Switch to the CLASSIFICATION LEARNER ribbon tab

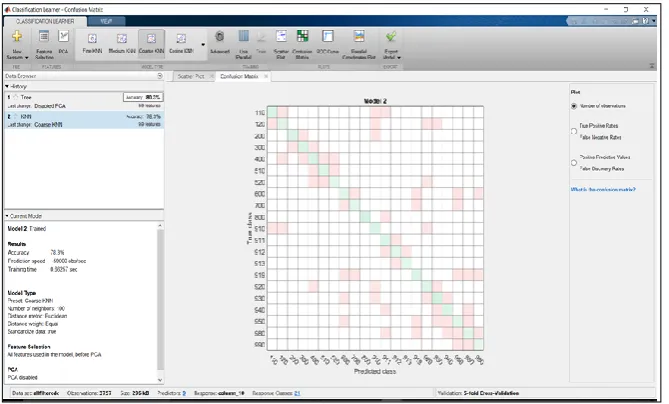coord(45,21)
